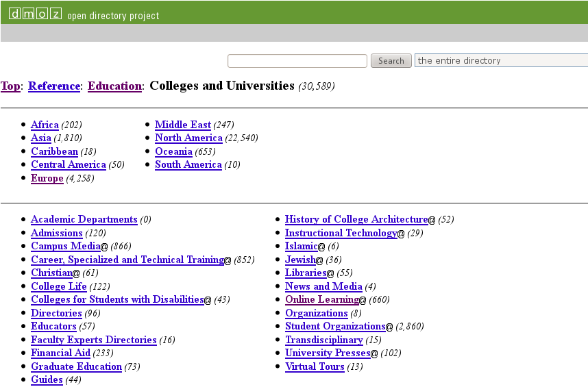Open Campus Media category link
The width and height of the screenshot is (588, 387).
[x=65, y=246]
